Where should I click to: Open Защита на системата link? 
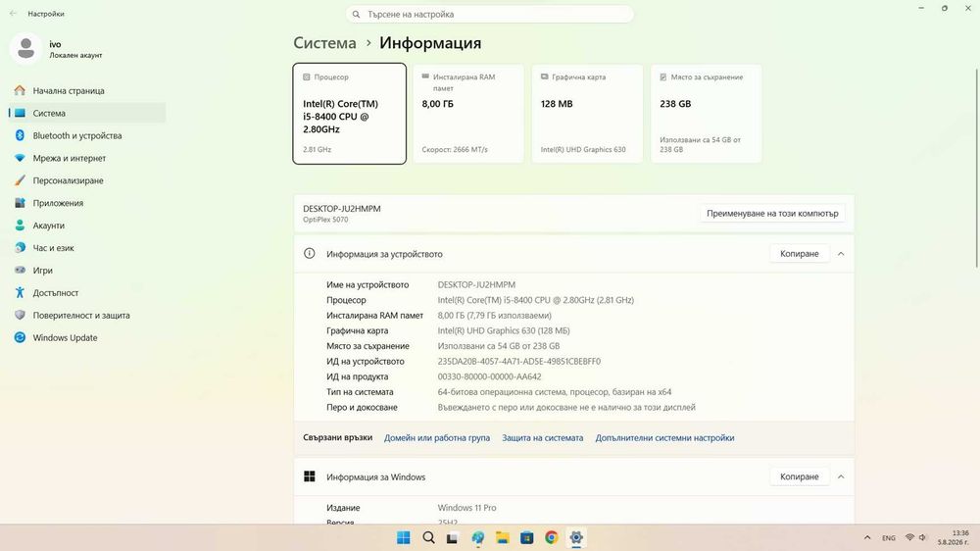point(543,438)
